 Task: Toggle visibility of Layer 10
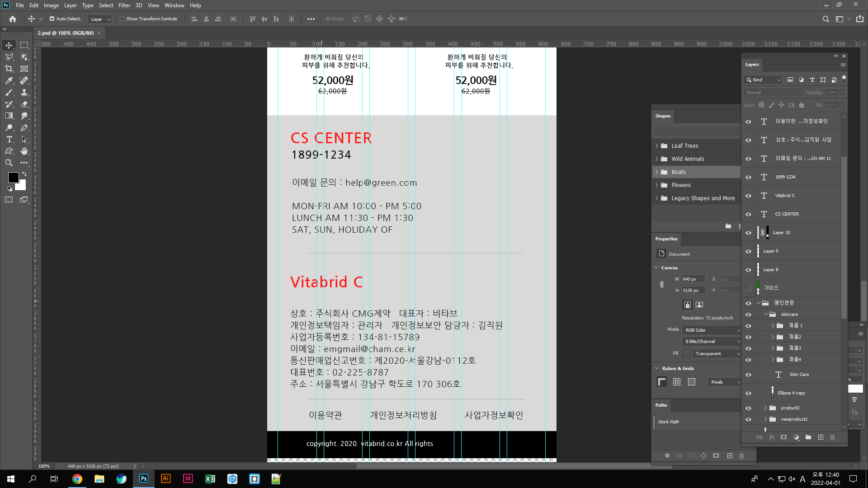748,233
